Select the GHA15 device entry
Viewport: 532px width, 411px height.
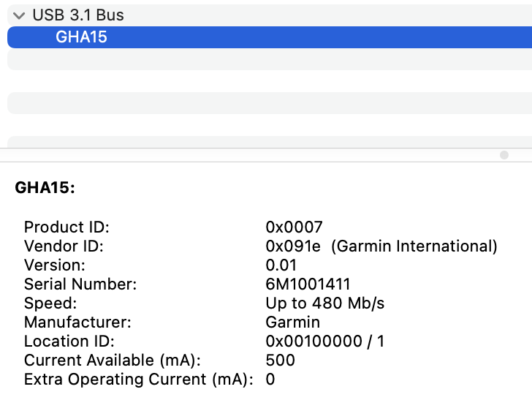(x=81, y=37)
